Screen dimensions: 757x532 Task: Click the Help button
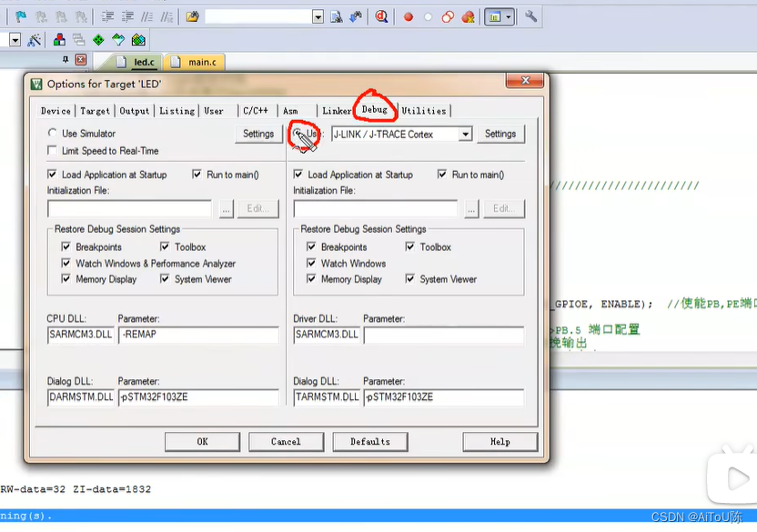pyautogui.click(x=500, y=442)
